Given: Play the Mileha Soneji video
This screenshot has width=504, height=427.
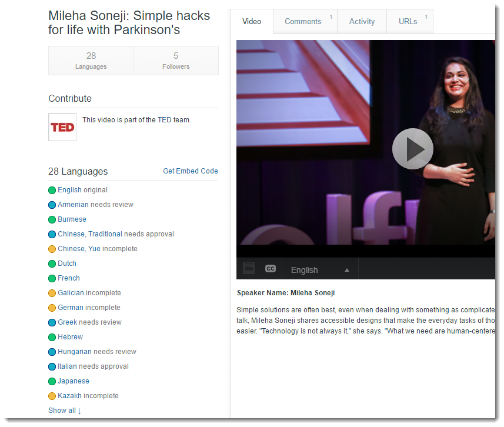Looking at the screenshot, I should [412, 149].
